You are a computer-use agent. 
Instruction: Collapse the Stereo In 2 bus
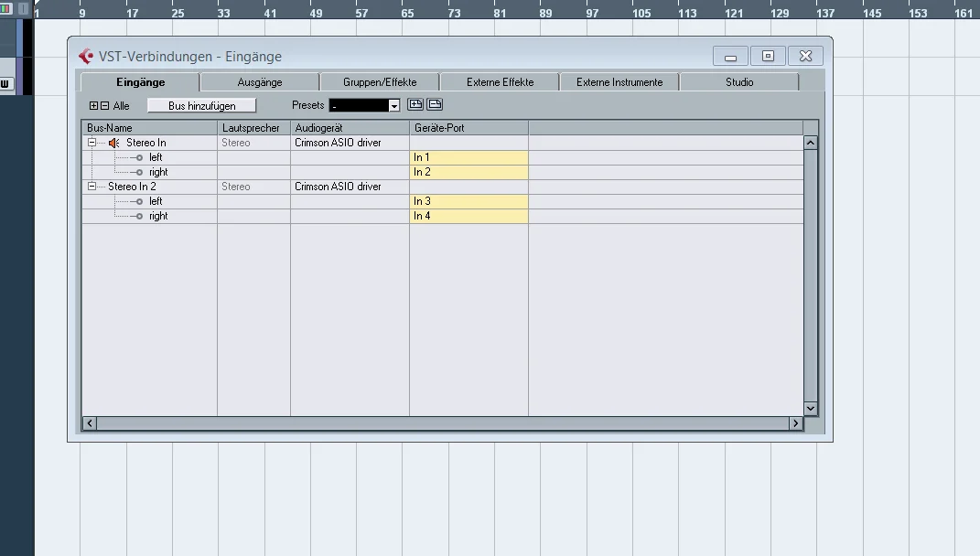tap(92, 187)
